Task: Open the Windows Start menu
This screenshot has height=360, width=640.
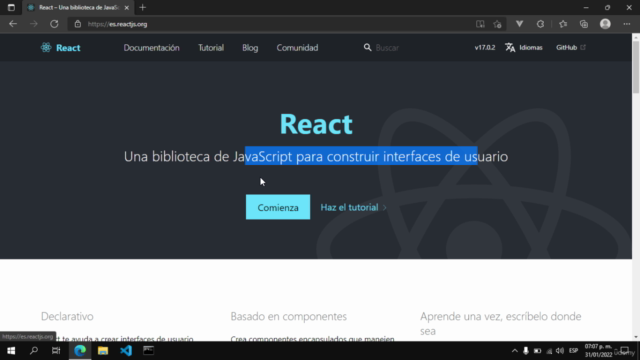Action: [11, 351]
